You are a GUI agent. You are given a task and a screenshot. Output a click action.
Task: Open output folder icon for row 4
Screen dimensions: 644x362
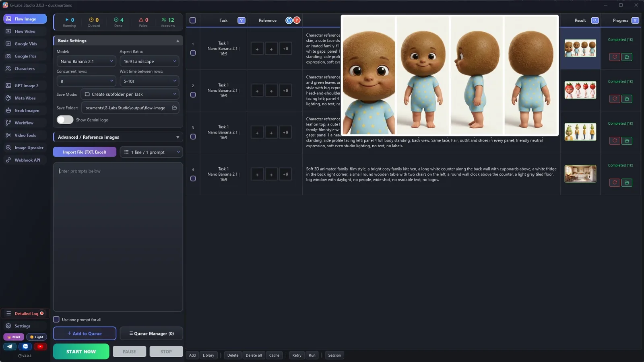[627, 183]
